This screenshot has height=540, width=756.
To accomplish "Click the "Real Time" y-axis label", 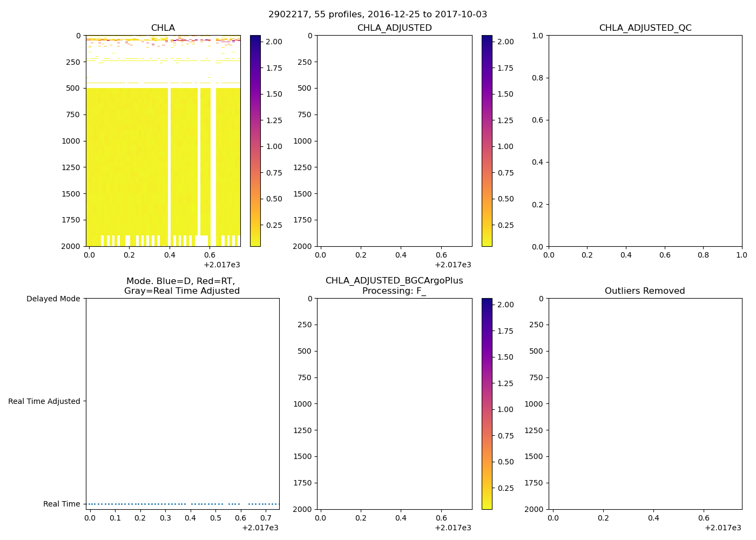I will coord(62,504).
